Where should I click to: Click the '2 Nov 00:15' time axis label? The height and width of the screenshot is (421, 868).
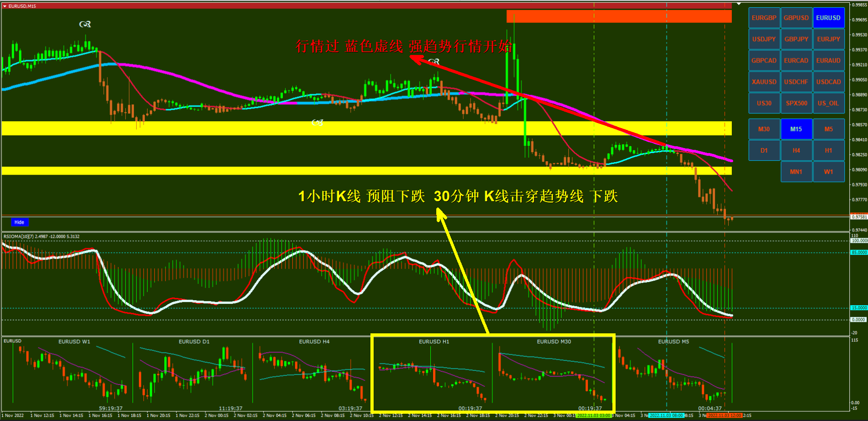pos(217,416)
